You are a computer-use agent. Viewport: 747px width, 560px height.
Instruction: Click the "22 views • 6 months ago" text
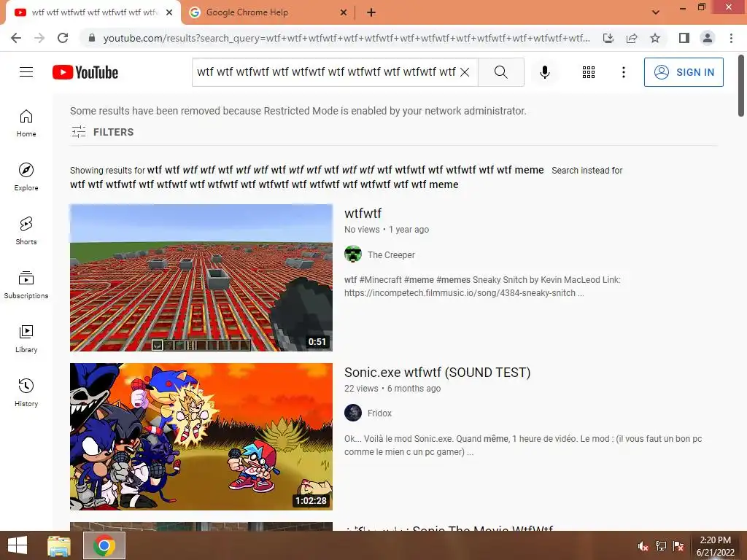pos(392,388)
